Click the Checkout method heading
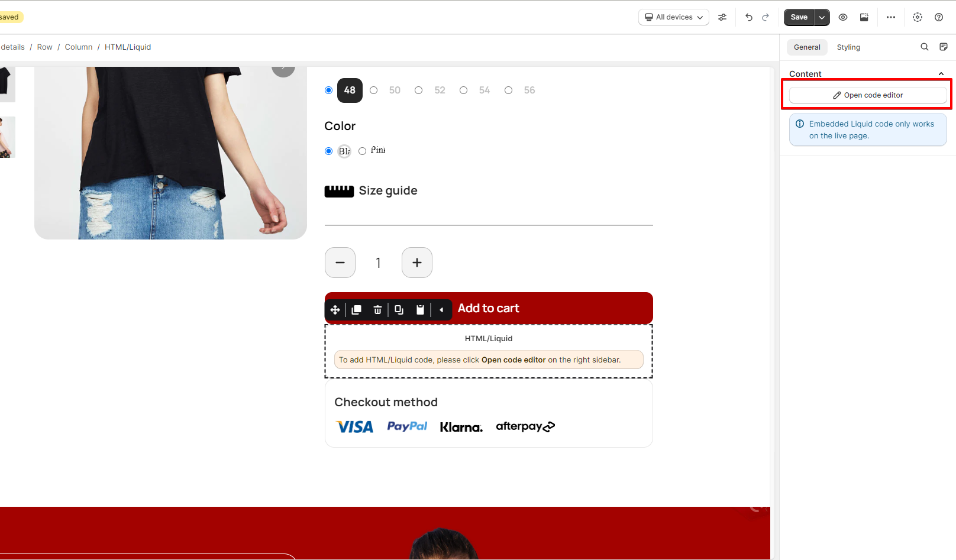This screenshot has width=956, height=560. (386, 402)
